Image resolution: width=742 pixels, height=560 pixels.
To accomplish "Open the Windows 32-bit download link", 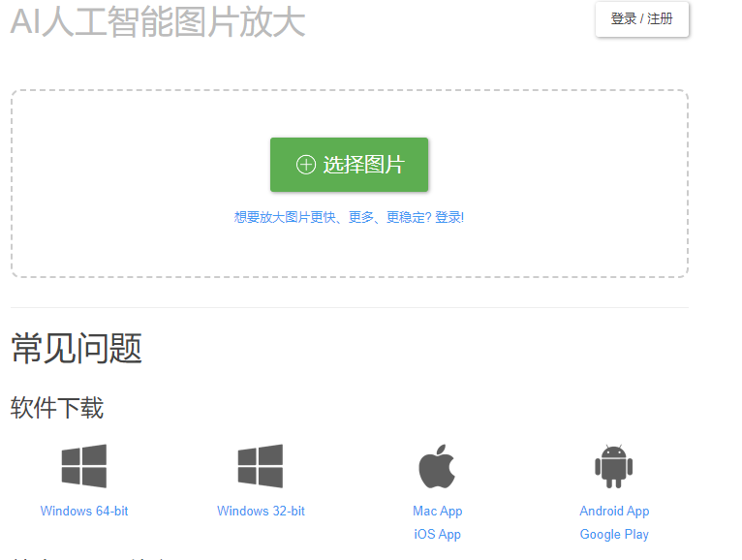I will (261, 511).
